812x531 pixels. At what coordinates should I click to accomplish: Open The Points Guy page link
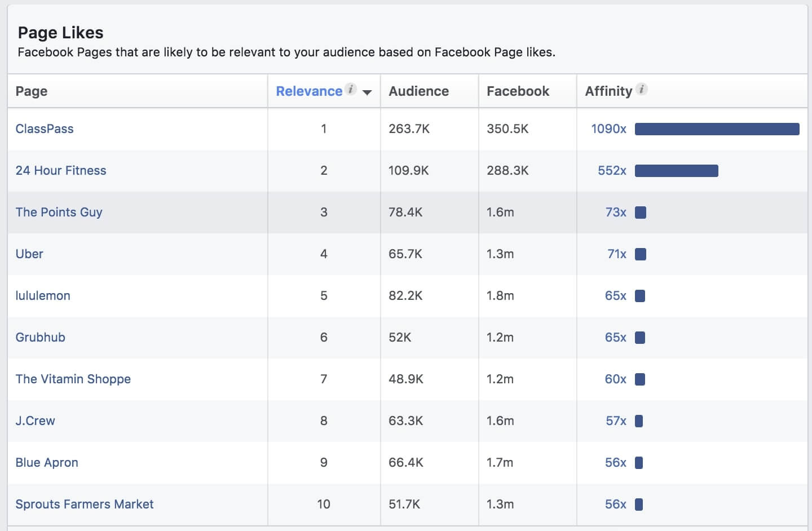click(59, 212)
